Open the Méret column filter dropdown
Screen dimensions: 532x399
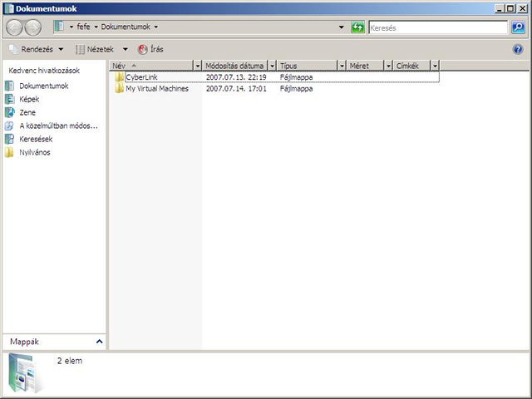pos(388,66)
